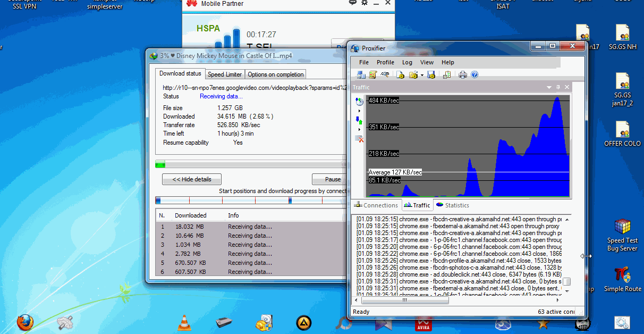
Task: Switch to the Statistics tab in Proxifier
Action: [453, 205]
